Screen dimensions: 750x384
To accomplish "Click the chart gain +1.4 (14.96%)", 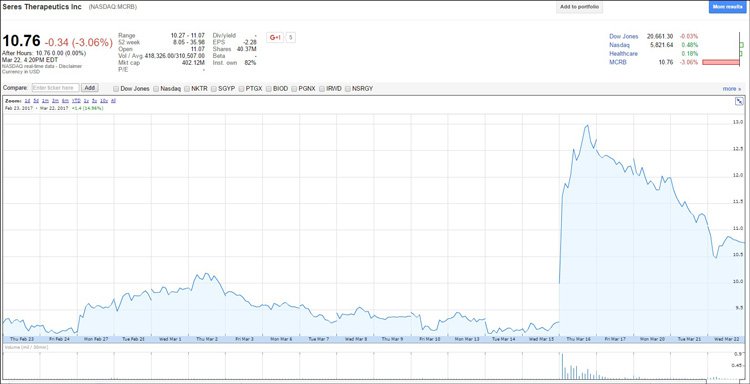I will pyautogui.click(x=88, y=108).
